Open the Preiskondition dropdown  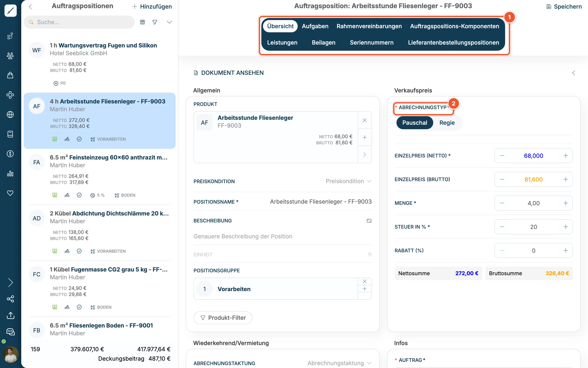[349, 181]
